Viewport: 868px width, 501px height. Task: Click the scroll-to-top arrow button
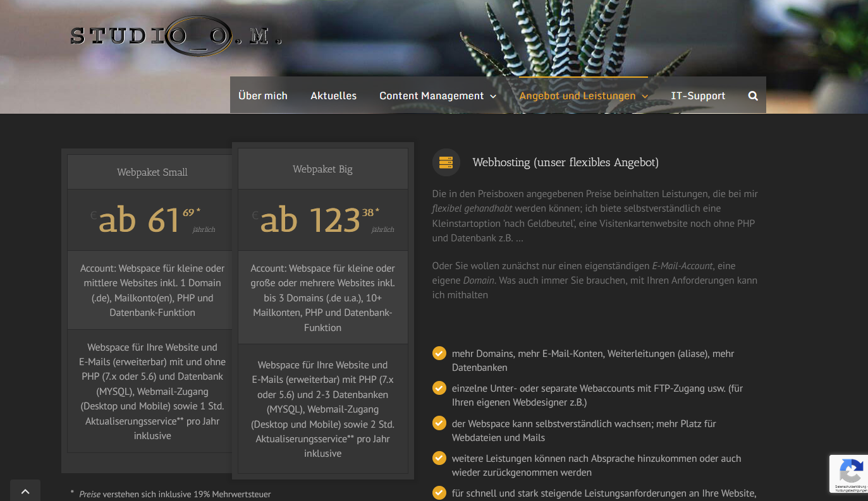click(25, 491)
